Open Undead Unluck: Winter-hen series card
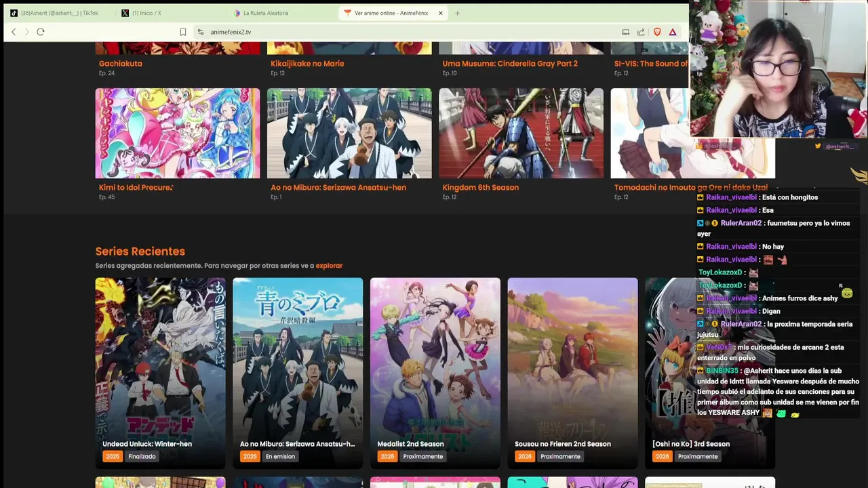Image resolution: width=868 pixels, height=488 pixels. click(160, 373)
